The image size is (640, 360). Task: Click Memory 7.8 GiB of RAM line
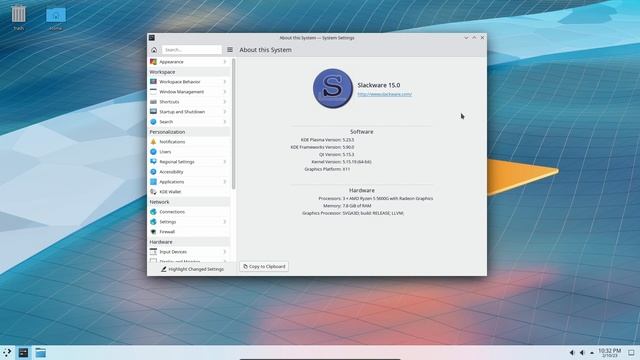347,206
